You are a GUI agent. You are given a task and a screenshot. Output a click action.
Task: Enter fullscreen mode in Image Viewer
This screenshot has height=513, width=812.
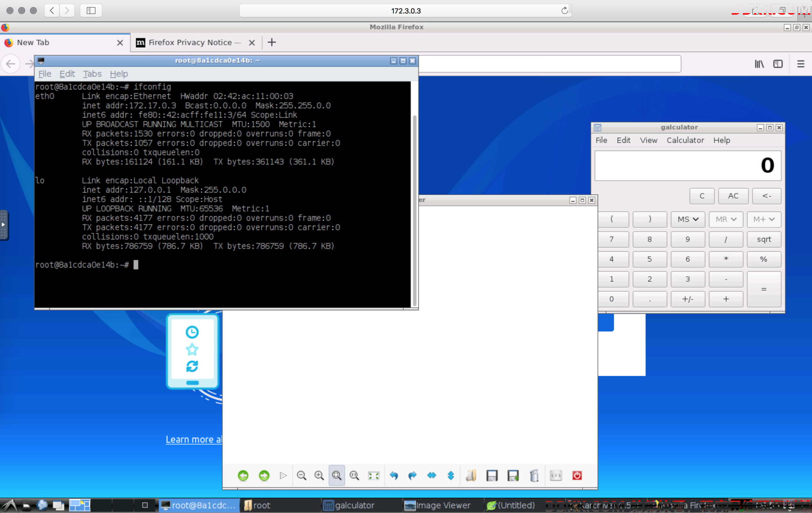coord(373,475)
